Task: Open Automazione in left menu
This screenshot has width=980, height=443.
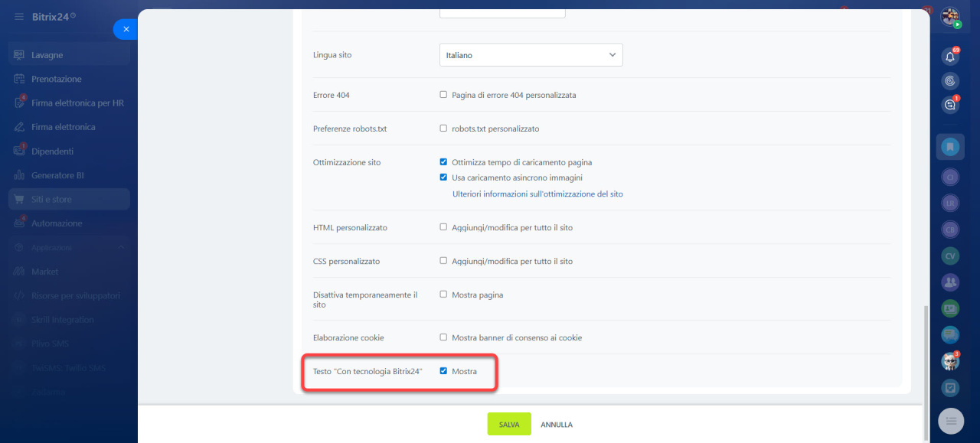Action: [57, 223]
